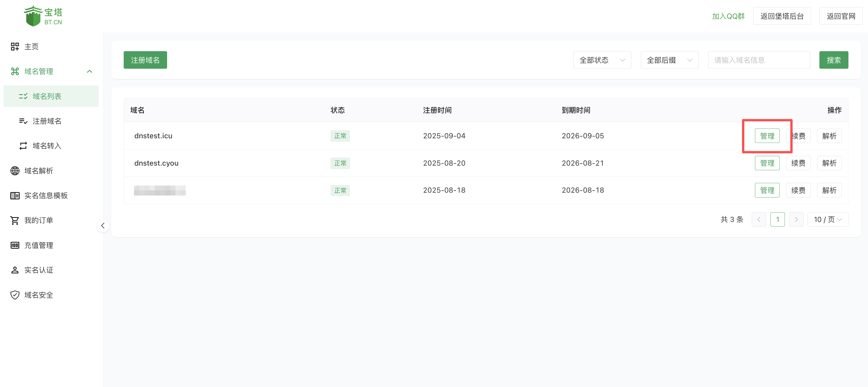This screenshot has width=868, height=387.
Task: Click the shield icon for 域名安全
Action: pyautogui.click(x=15, y=295)
